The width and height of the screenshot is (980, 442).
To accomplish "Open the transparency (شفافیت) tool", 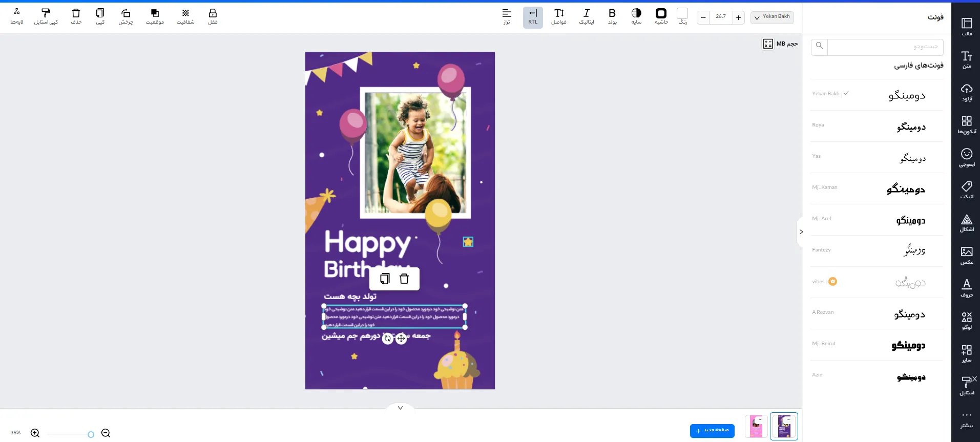I will tap(185, 16).
